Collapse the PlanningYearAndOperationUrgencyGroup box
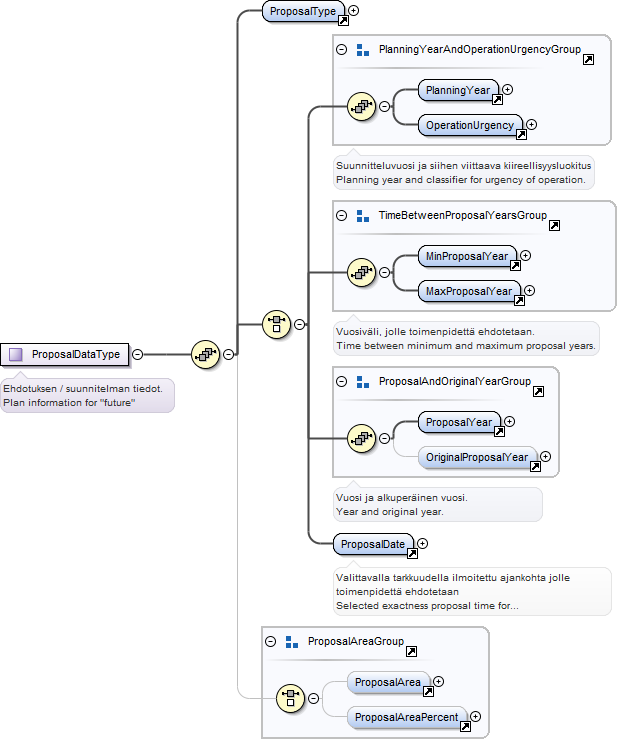The height and width of the screenshot is (740, 619). (342, 50)
